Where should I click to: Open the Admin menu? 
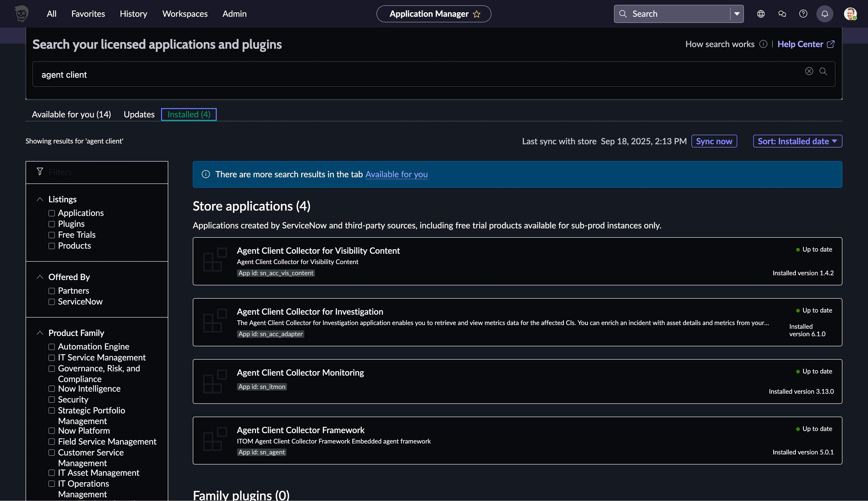(x=234, y=14)
